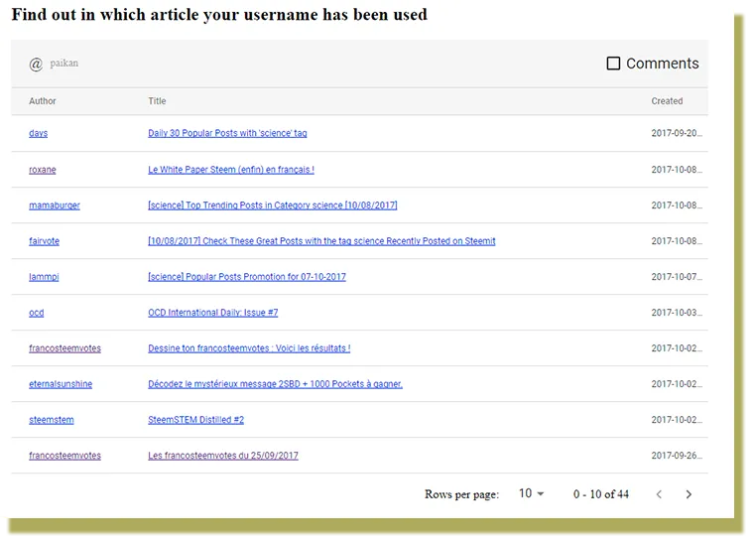
Task: Open Décodez le mystérieux message article
Action: tap(275, 384)
